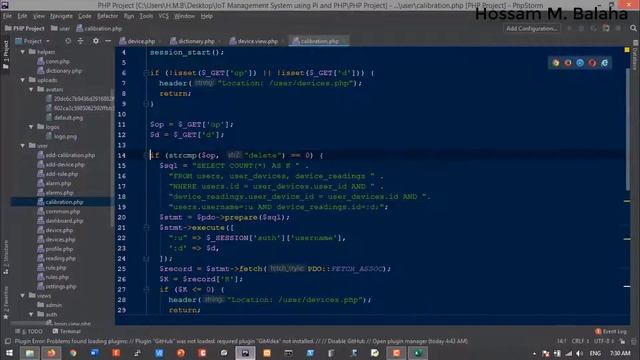The width and height of the screenshot is (640, 360).
Task: Open in Firefox browser icon in editor
Action: 568,63
